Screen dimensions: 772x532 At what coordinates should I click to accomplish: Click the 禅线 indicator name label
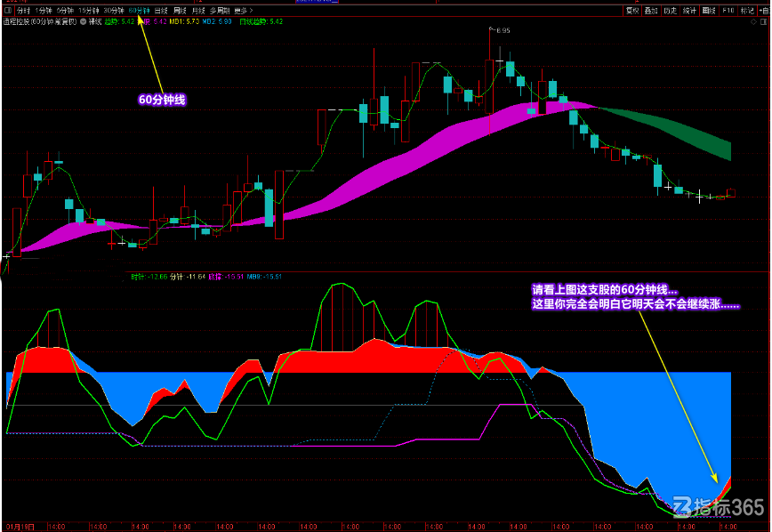click(x=95, y=21)
